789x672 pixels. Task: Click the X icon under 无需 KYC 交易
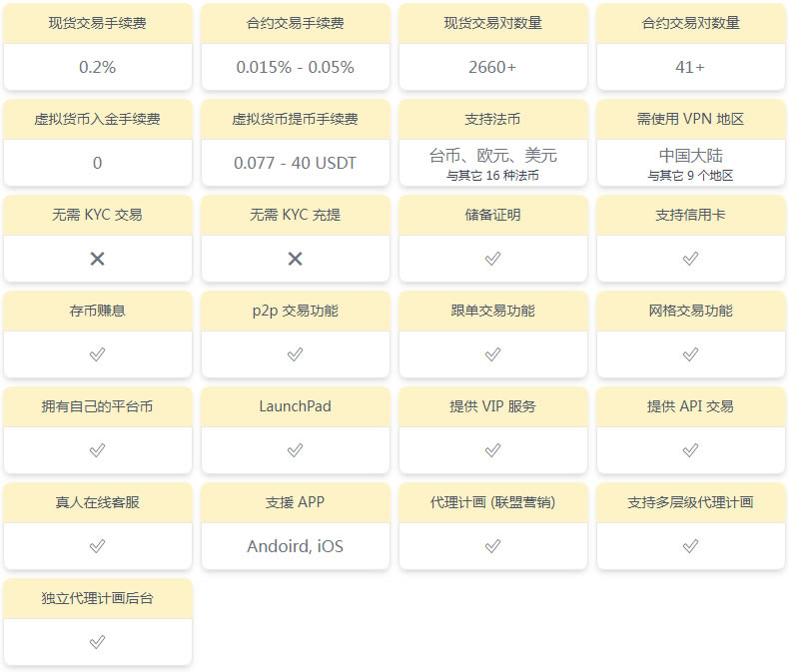click(97, 259)
